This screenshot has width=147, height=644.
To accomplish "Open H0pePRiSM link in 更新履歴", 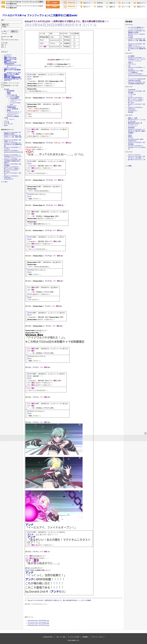I will tap(132, 89).
